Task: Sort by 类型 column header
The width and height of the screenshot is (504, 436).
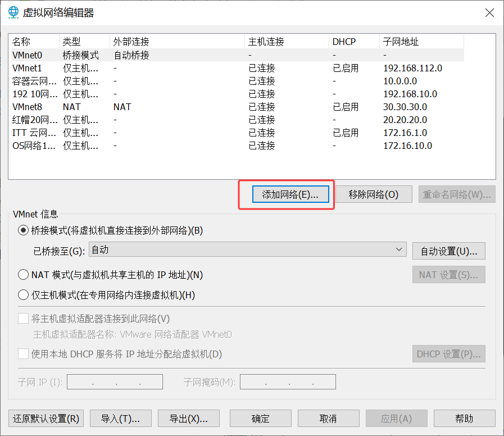Action: click(x=84, y=42)
